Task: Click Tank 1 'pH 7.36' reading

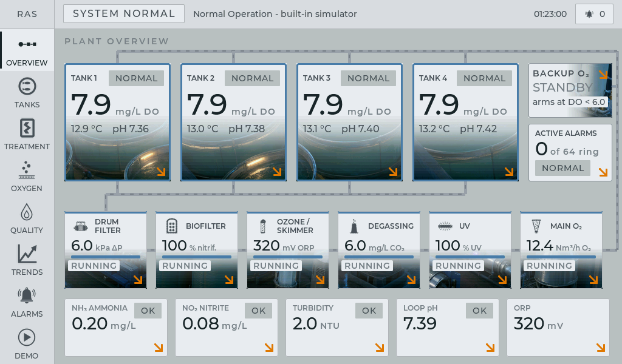Action: pos(131,129)
